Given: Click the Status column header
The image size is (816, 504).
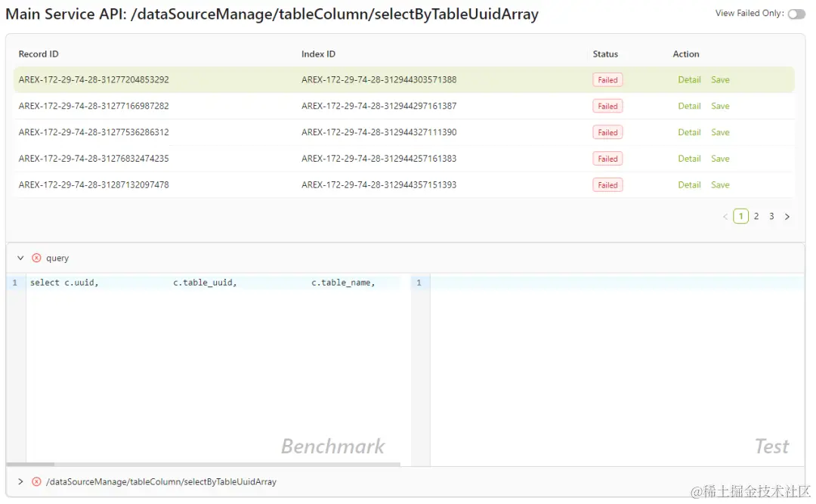Looking at the screenshot, I should pyautogui.click(x=605, y=54).
